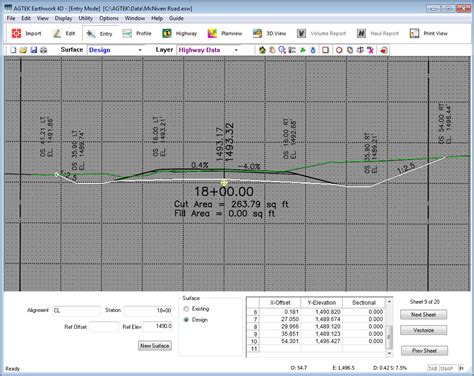Open the Import mode icon
Viewport: 474px width, 376px height.
coord(16,33)
